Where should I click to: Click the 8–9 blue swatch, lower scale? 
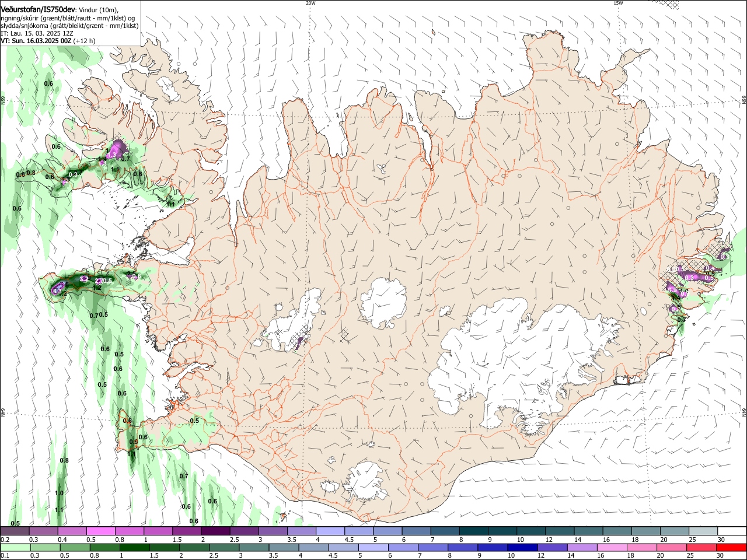coord(463,547)
